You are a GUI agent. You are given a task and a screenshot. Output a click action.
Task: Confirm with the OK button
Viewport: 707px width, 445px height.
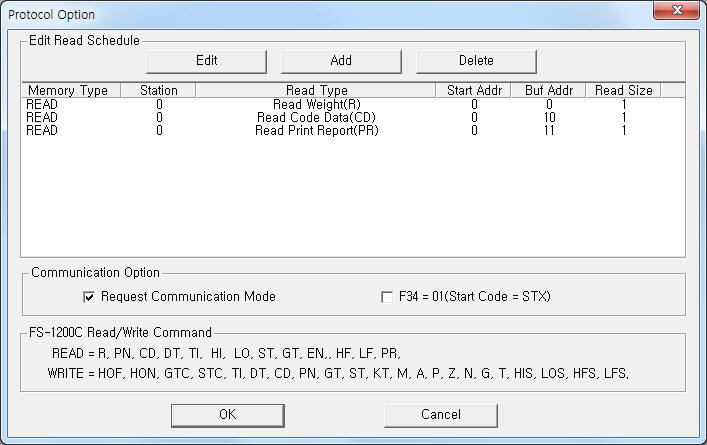228,415
